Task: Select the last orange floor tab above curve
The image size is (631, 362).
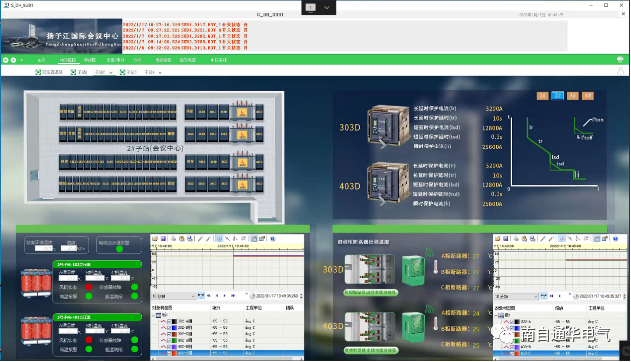Action: [588, 96]
